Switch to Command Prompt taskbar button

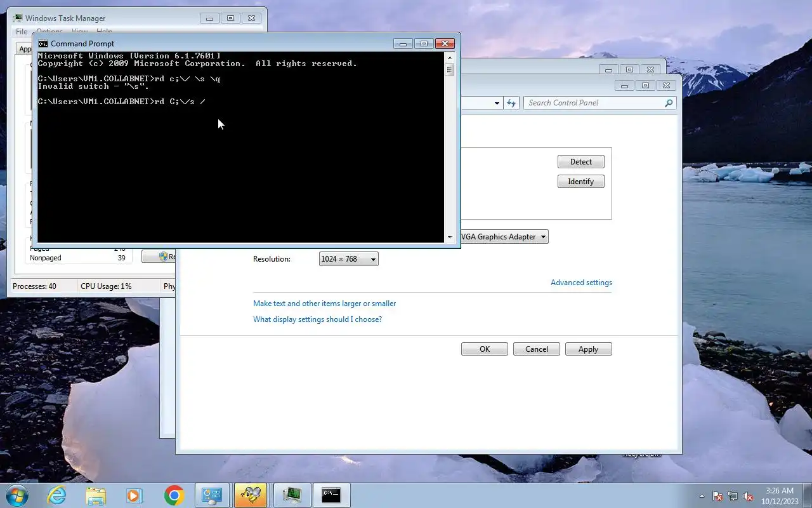[x=331, y=495]
